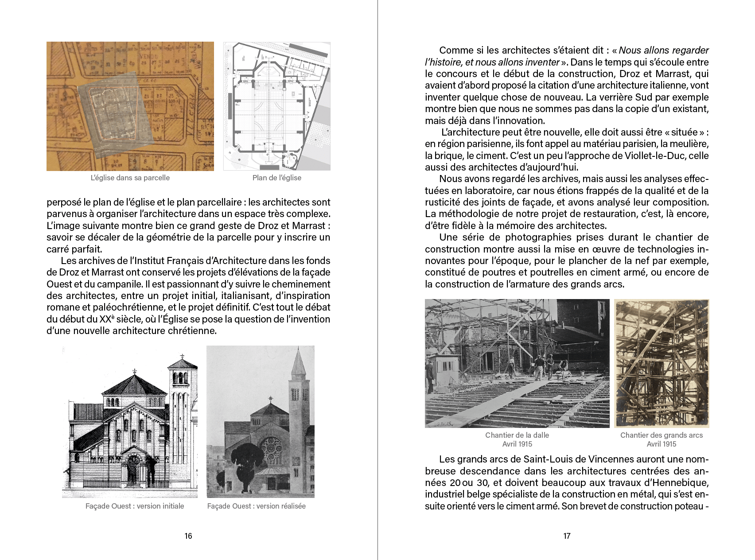This screenshot has width=755, height=560.
Task: Click the paragraph starting "Les grands arcs de Saint-Louis"
Action: point(567,482)
